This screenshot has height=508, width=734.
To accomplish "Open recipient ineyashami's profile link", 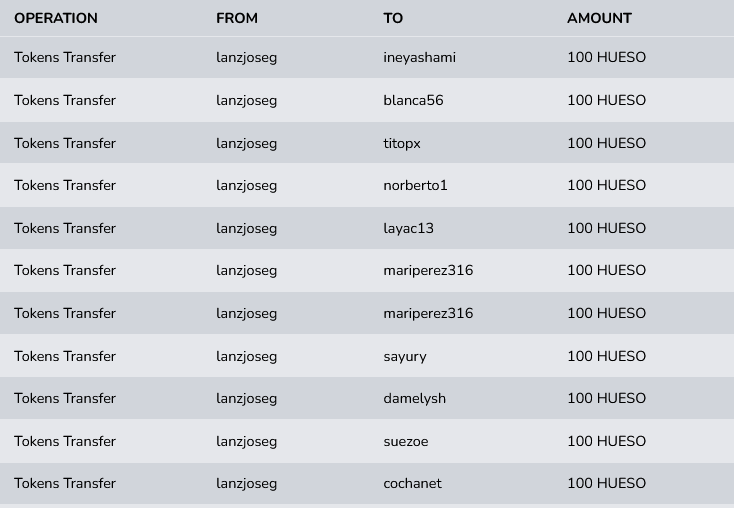I will pyautogui.click(x=419, y=58).
